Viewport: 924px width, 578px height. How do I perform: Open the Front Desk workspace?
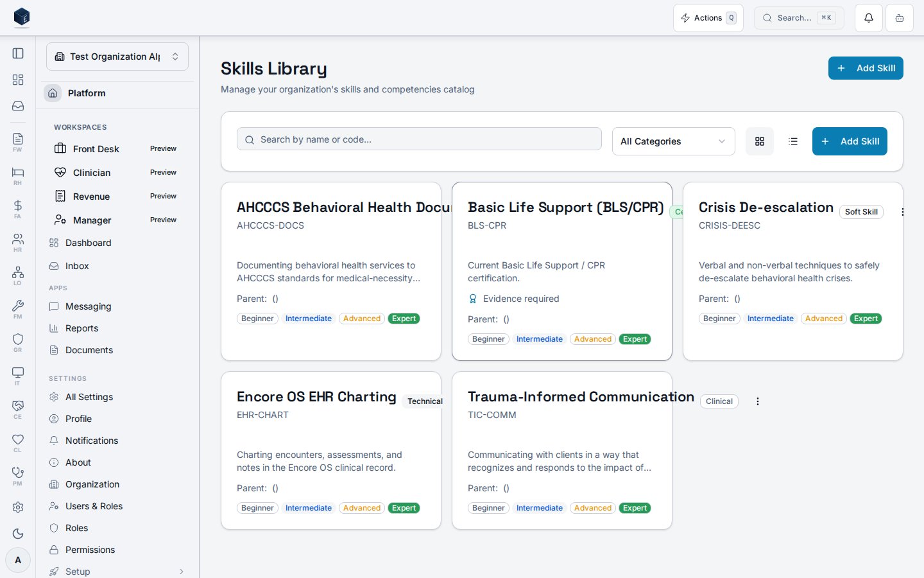pyautogui.click(x=117, y=149)
